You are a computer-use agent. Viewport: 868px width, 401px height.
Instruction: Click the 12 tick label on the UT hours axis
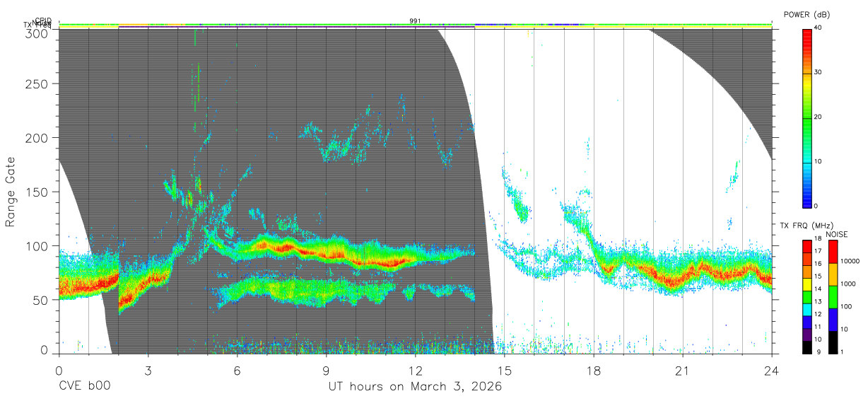[x=415, y=371]
